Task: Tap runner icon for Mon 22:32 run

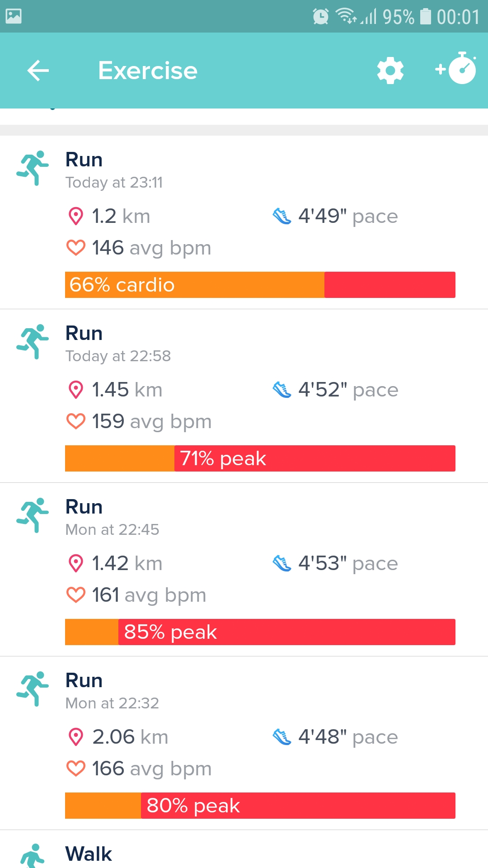Action: pos(33,689)
